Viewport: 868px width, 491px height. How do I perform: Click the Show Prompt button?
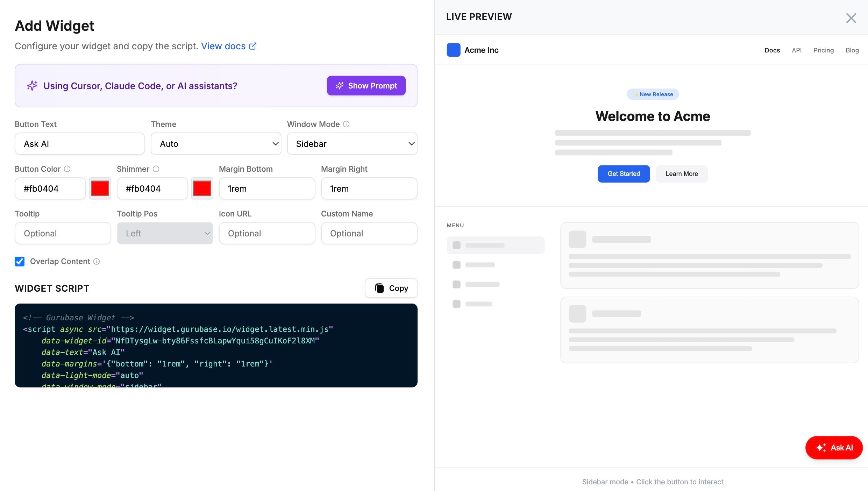pyautogui.click(x=366, y=86)
